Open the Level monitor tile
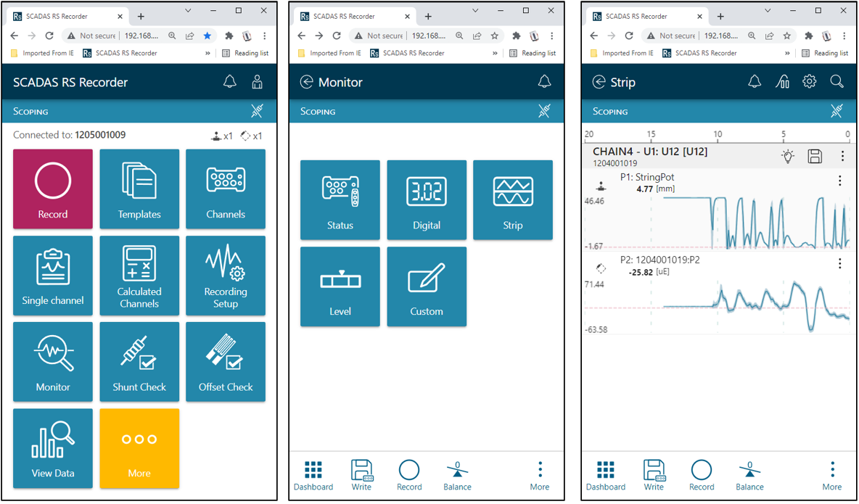The width and height of the screenshot is (859, 504). (340, 286)
